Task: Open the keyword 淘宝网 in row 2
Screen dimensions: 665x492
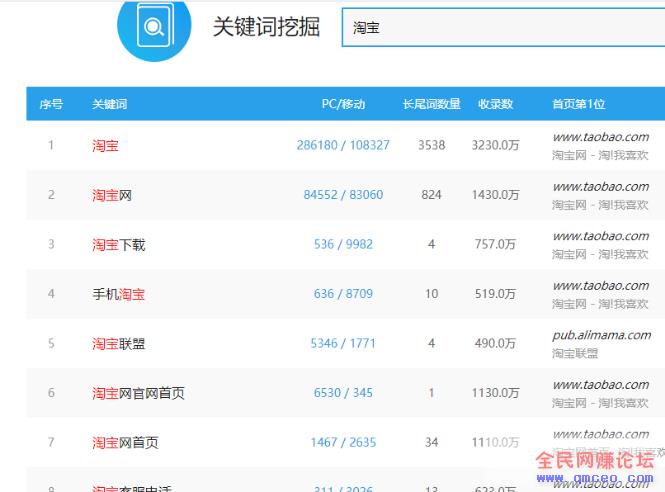Action: click(x=112, y=195)
